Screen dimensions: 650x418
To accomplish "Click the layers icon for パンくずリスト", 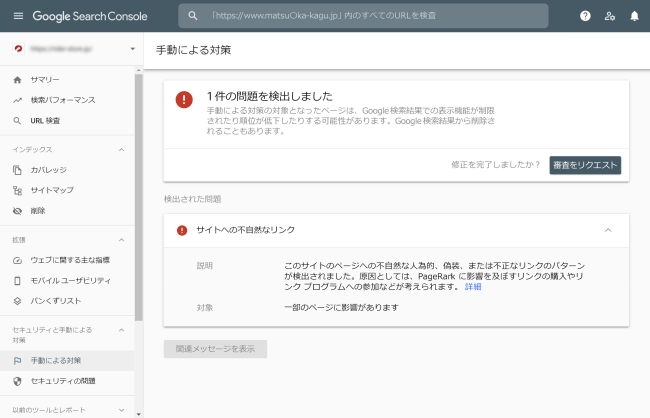I will tap(17, 301).
